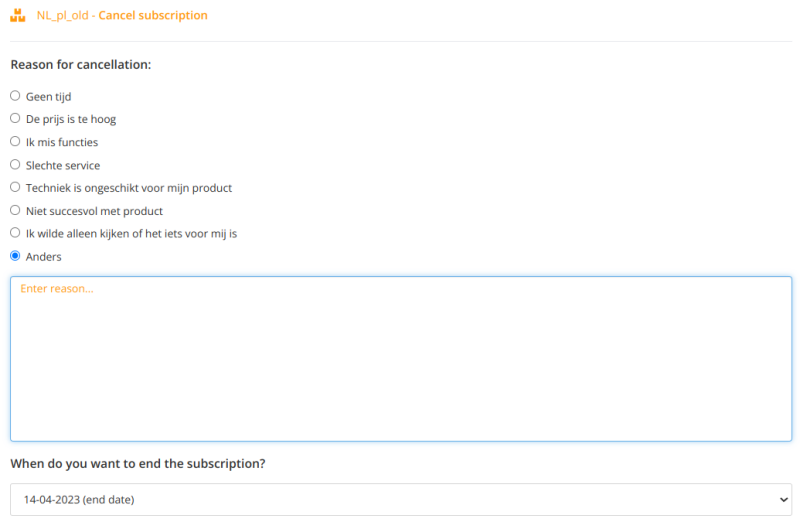
Task: Select 'Ik wilde alleen kijken' radio option
Action: click(x=15, y=233)
